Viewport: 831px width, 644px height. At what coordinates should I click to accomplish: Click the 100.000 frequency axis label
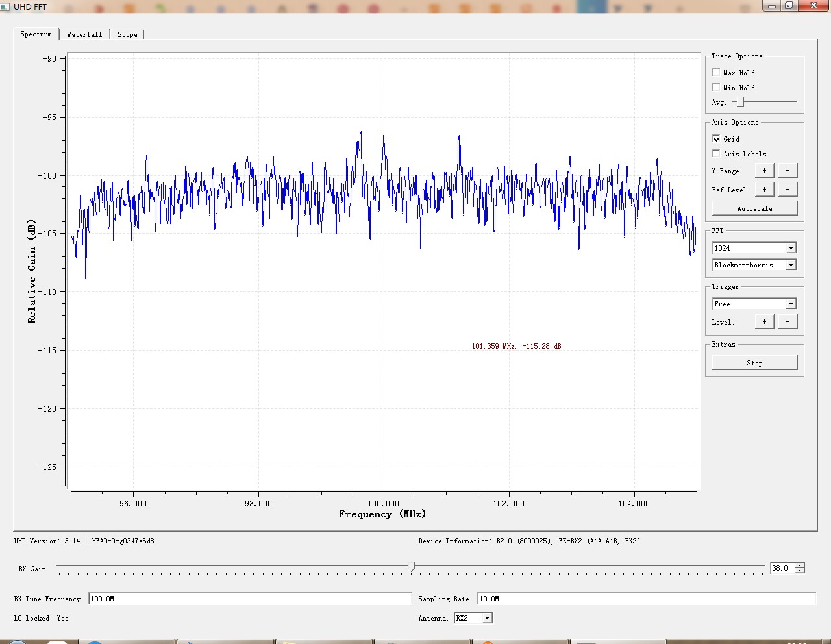(x=384, y=503)
